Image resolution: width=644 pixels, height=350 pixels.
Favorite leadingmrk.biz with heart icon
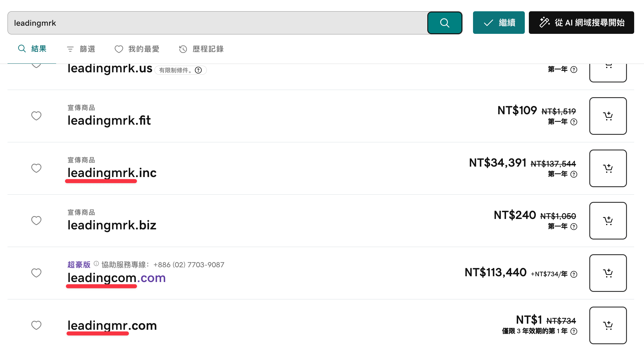36,221
